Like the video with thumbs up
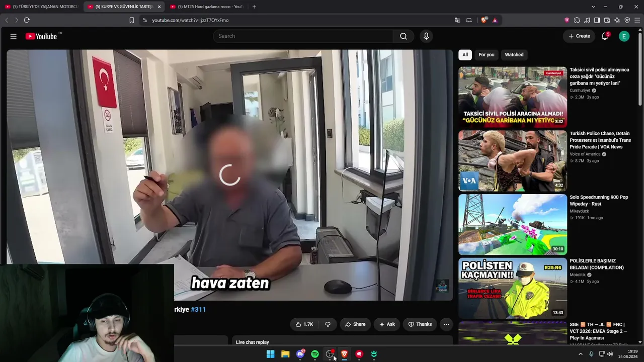 [304, 324]
